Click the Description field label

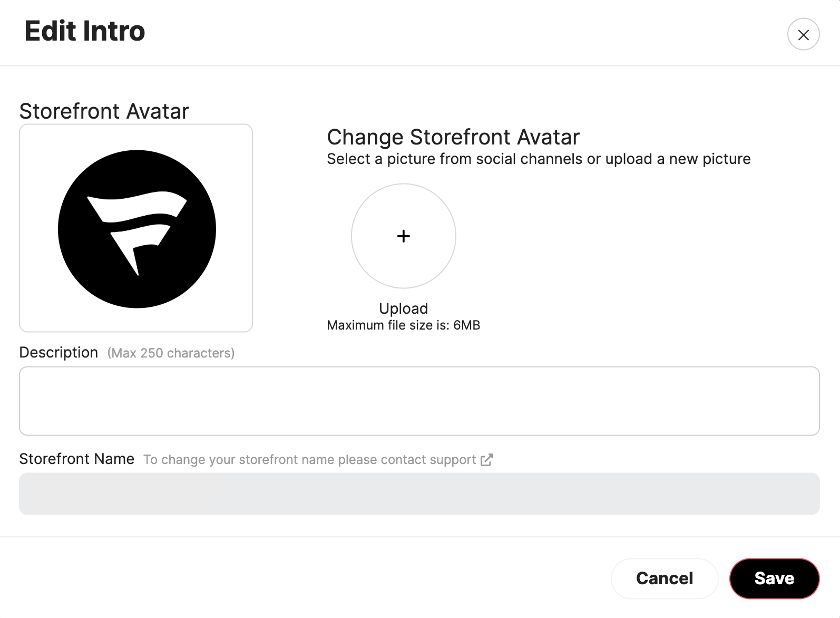[58, 352]
